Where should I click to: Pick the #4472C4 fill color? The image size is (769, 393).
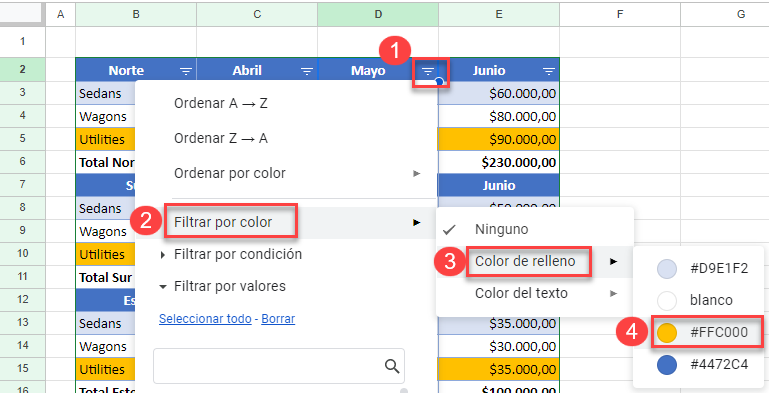[699, 365]
